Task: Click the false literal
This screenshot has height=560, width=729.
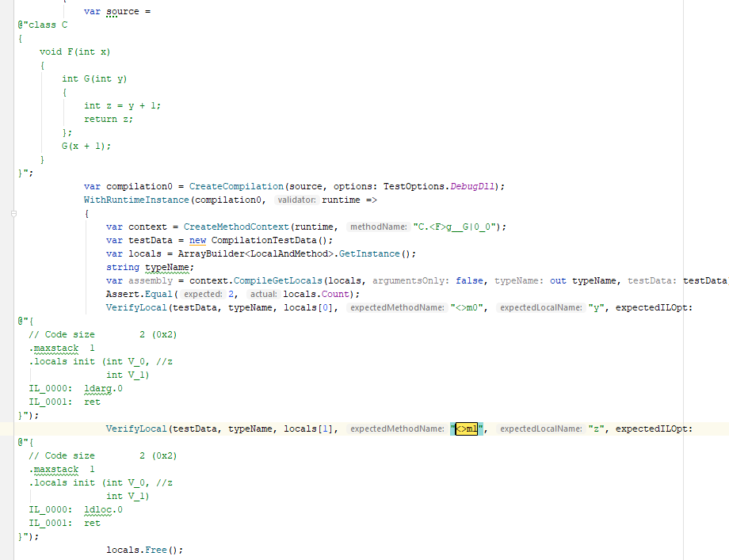Action: coord(469,280)
